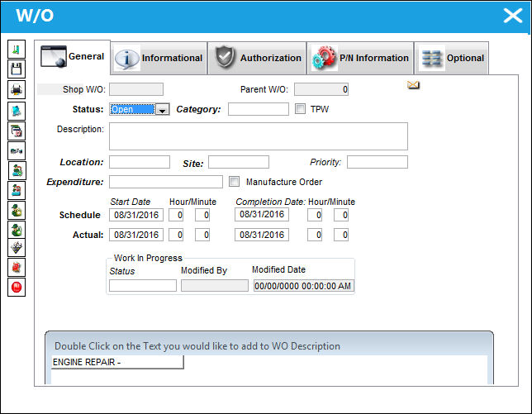Open the Authorization tab

257,59
